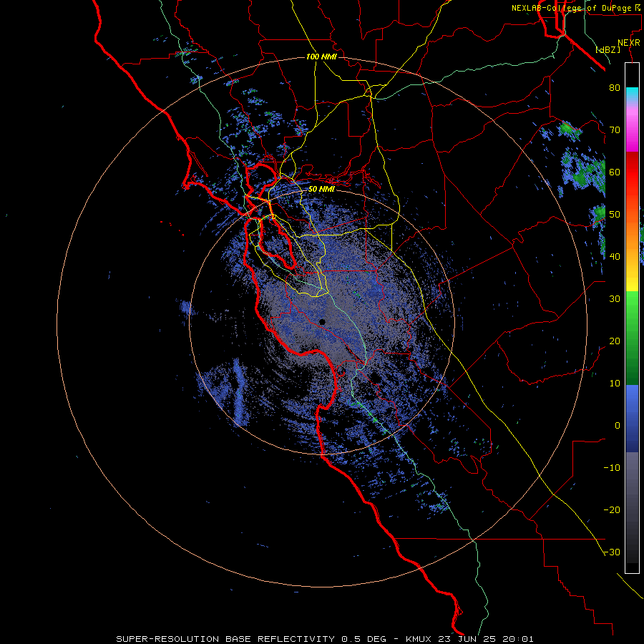The width and height of the screenshot is (644, 644).
Task: Click the '50 NMI' range ring label
Action: pyautogui.click(x=321, y=190)
